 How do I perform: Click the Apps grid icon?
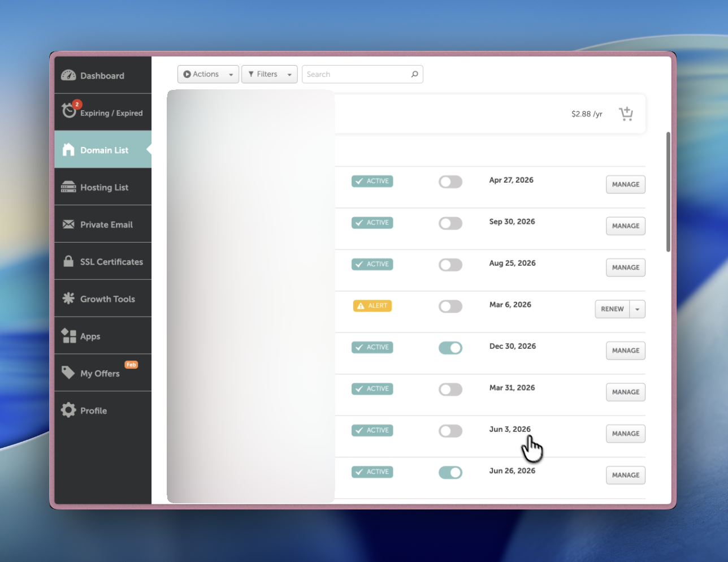68,335
